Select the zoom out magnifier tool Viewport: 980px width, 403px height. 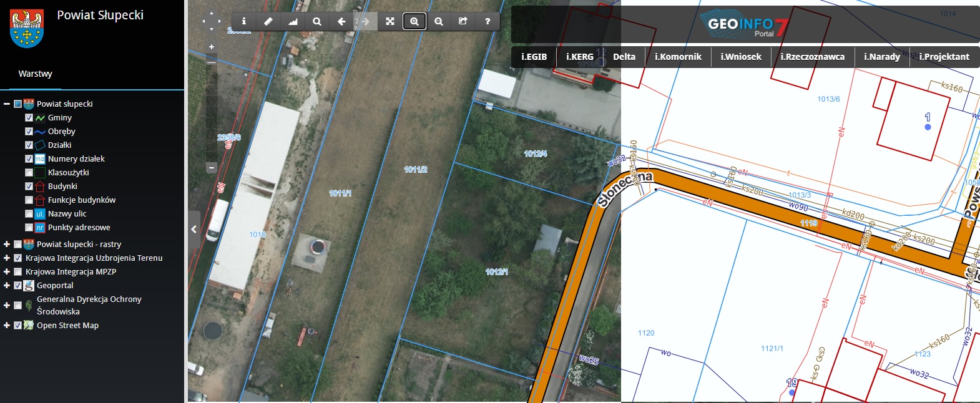tap(439, 21)
